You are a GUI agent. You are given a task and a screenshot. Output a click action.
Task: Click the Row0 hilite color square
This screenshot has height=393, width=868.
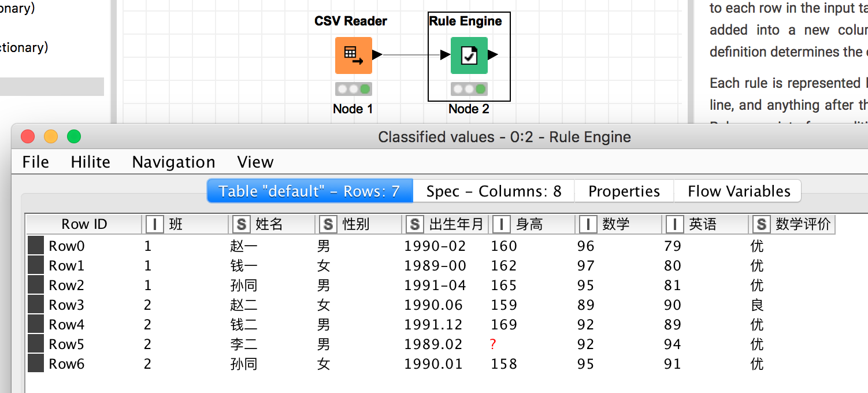(x=36, y=246)
